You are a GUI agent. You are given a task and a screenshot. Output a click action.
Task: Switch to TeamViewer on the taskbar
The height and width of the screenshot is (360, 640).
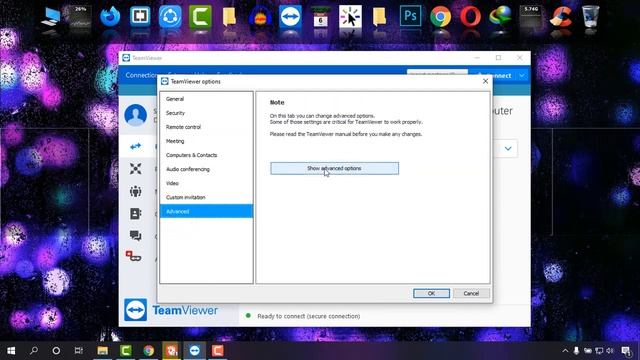tap(195, 351)
